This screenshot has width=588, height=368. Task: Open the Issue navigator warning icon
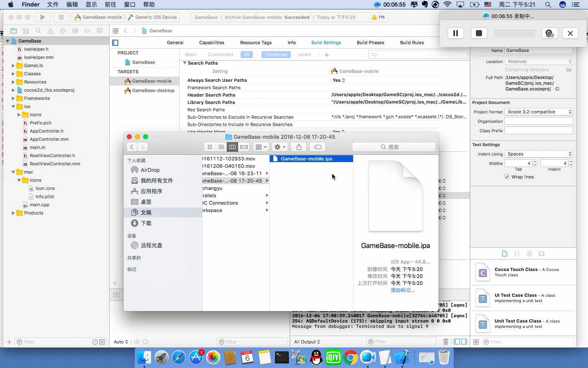coord(50,31)
